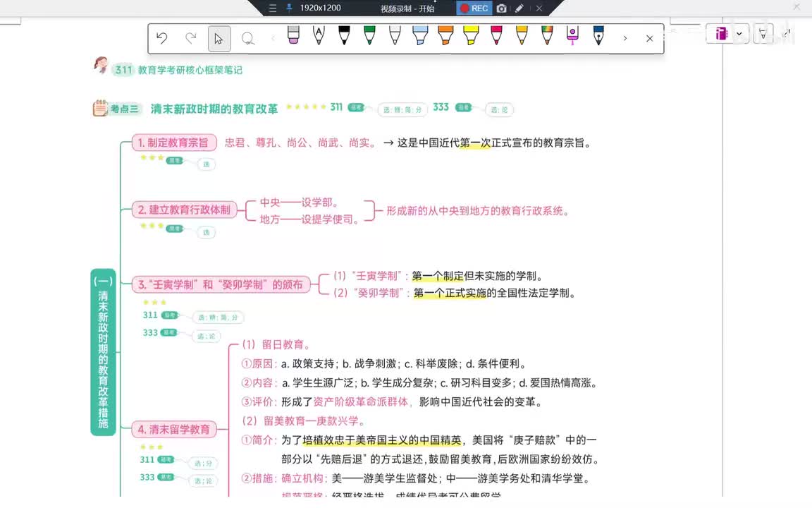Close the drawing pen toolbar
Screen dimensions: 812x508
point(649,38)
